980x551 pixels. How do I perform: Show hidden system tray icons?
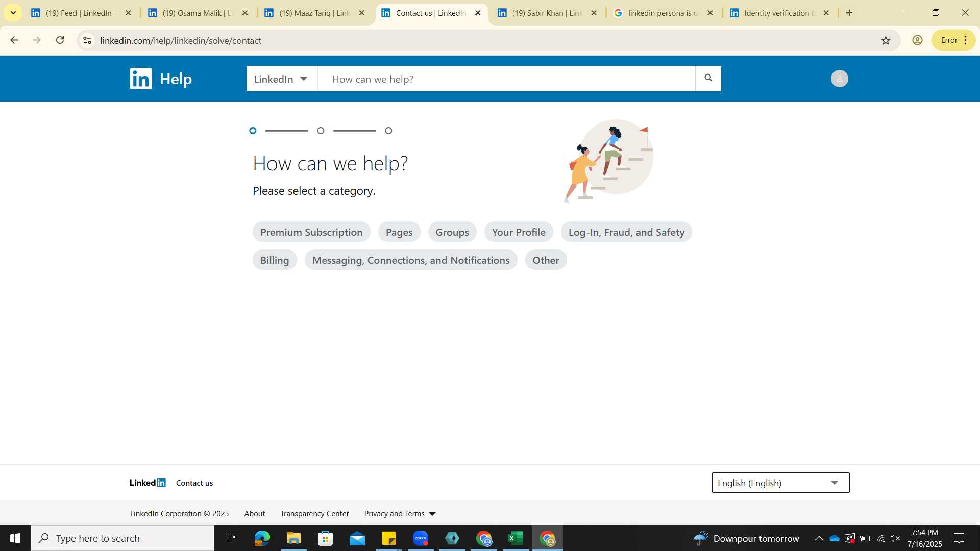tap(819, 538)
